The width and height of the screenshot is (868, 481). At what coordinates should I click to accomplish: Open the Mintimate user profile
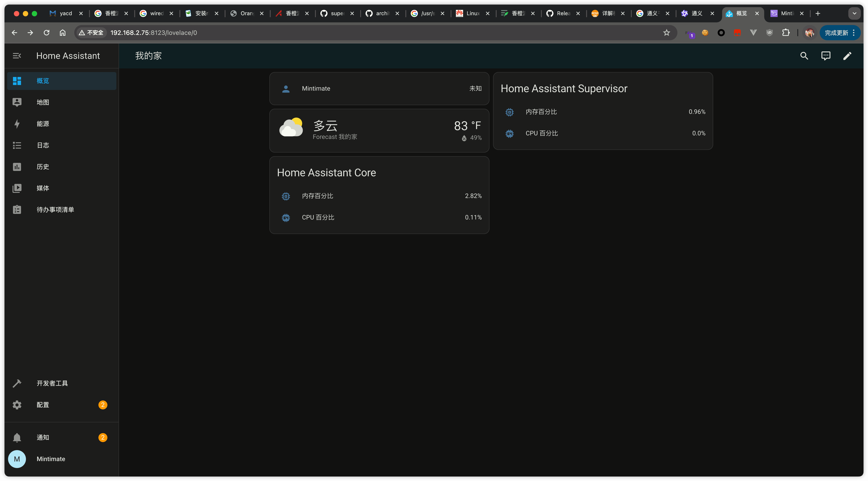point(51,459)
